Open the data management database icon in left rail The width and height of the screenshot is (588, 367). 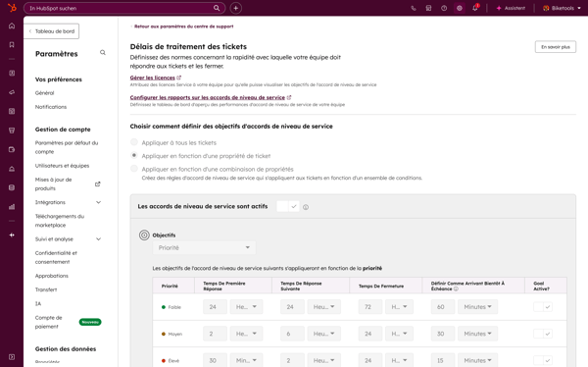[12, 187]
